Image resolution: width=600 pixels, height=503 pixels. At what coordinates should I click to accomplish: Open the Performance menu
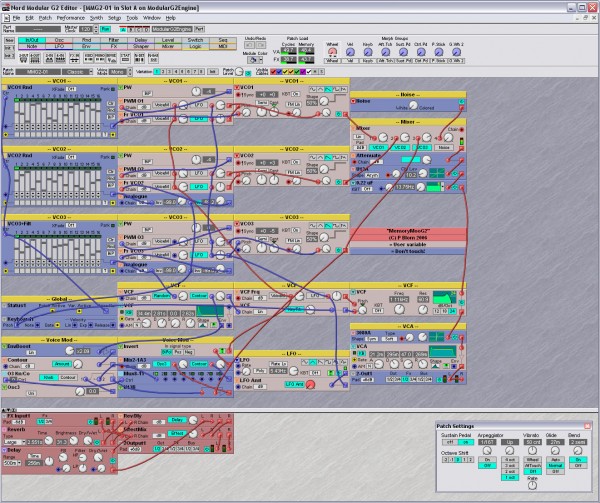click(70, 18)
